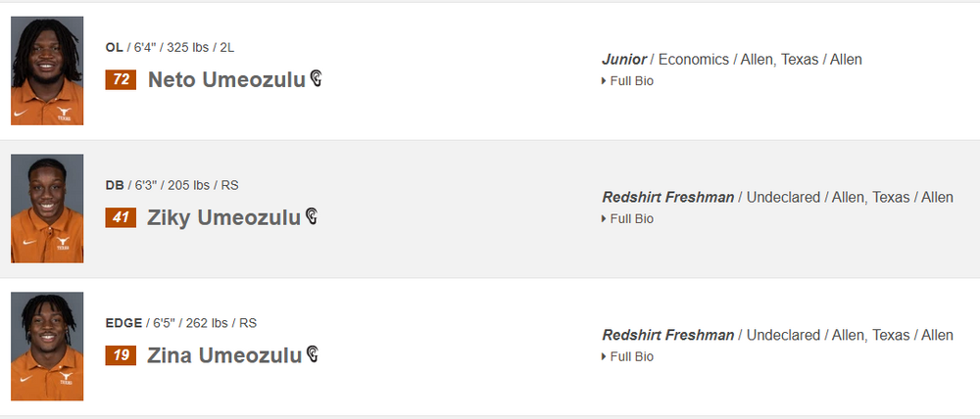Show Full Bio for Zina Umeozulu
Image resolution: width=980 pixels, height=419 pixels.
click(628, 356)
